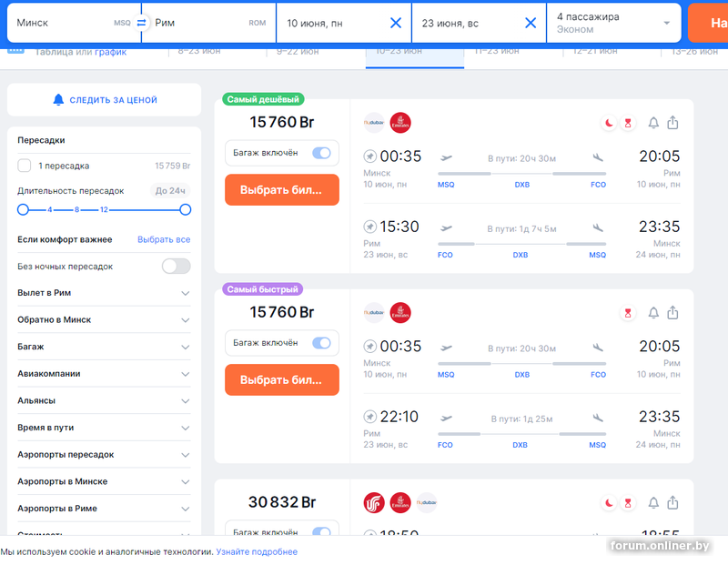Share the fastest ticket

tap(672, 313)
